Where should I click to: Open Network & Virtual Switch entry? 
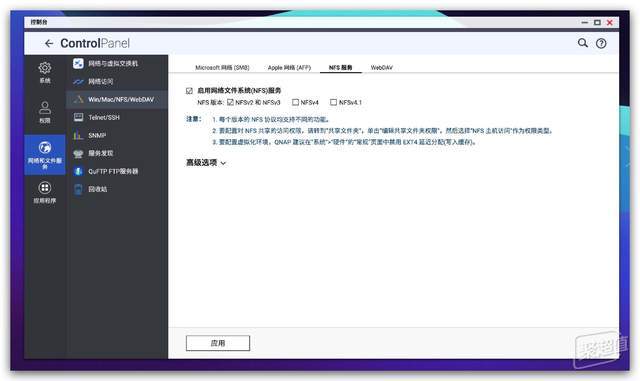click(117, 63)
